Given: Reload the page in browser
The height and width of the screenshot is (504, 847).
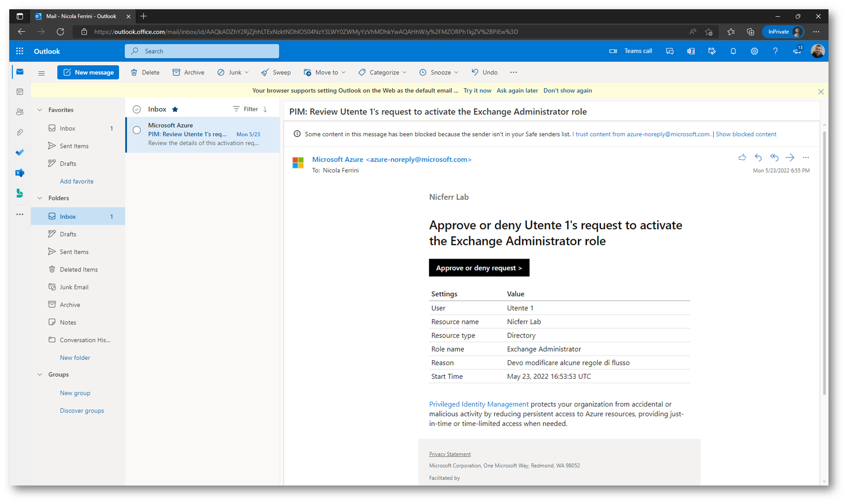Looking at the screenshot, I should pyautogui.click(x=60, y=32).
